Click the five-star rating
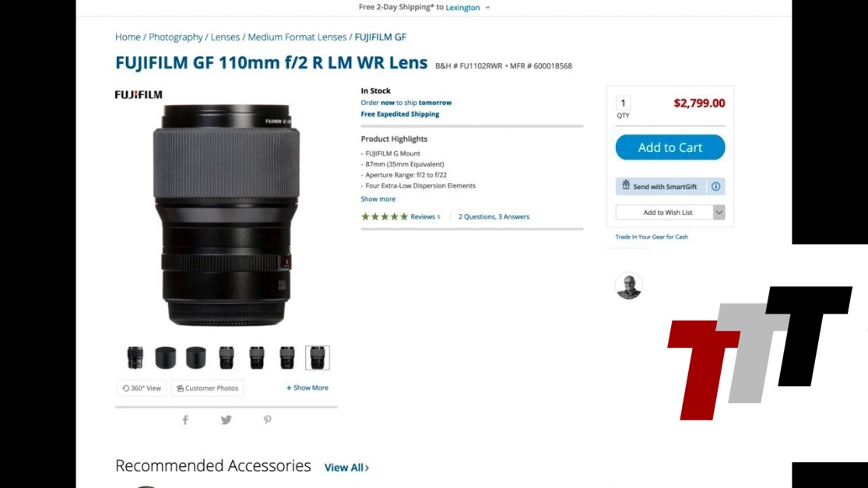The height and width of the screenshot is (488, 868). pyautogui.click(x=384, y=217)
